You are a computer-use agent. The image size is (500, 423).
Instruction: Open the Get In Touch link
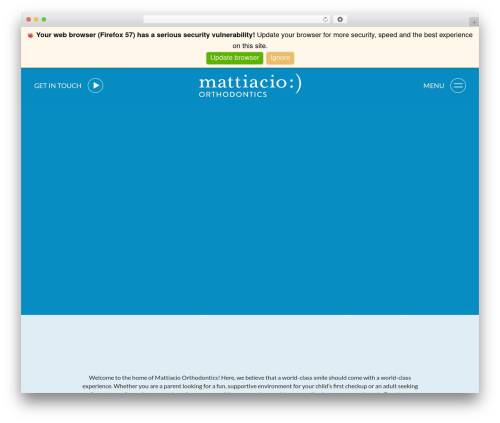pyautogui.click(x=58, y=86)
